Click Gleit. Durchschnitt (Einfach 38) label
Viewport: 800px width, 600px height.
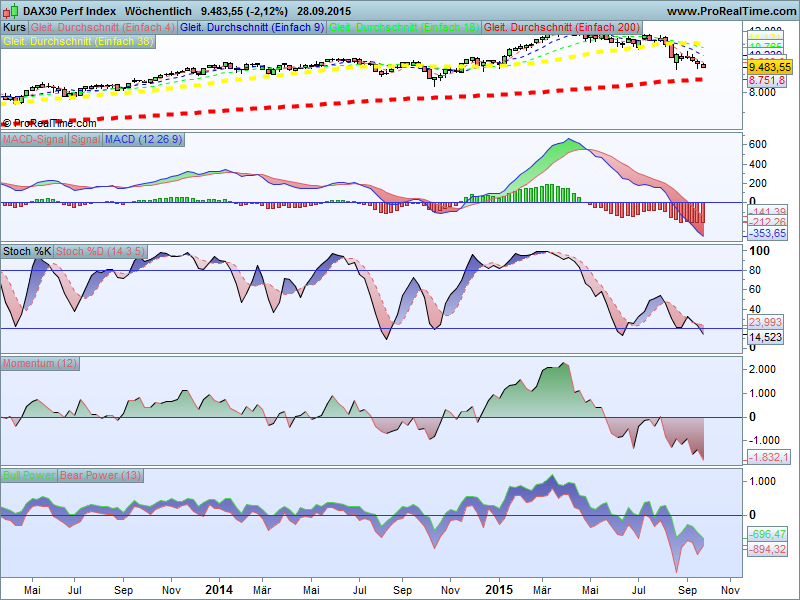pos(78,41)
